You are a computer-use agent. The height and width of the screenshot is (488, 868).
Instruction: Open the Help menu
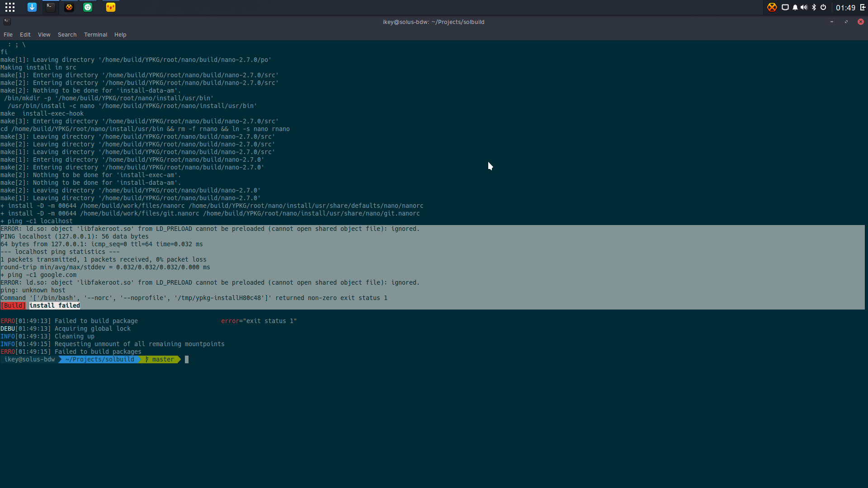coord(120,35)
